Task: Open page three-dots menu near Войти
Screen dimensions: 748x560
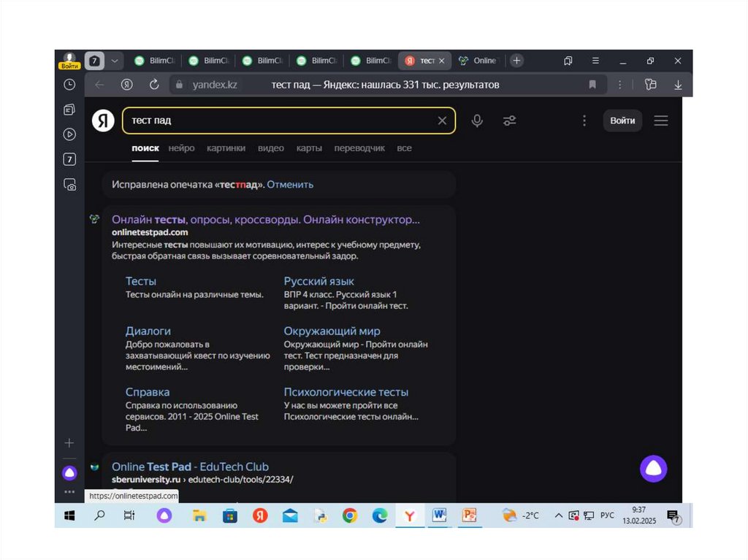Action: click(584, 120)
